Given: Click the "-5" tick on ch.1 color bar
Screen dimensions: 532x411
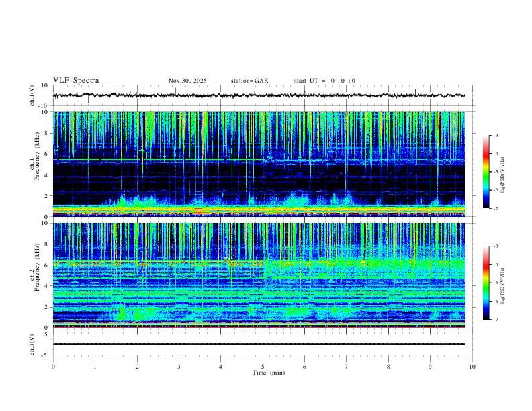Looking at the screenshot, I should point(496,172).
